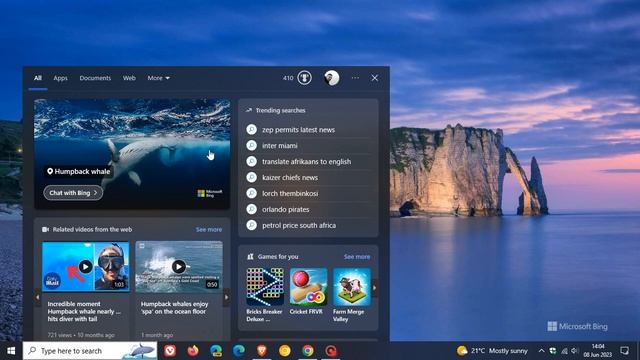Viewport: 640px width, 360px height.
Task: Open the user profile avatar
Action: 332,78
